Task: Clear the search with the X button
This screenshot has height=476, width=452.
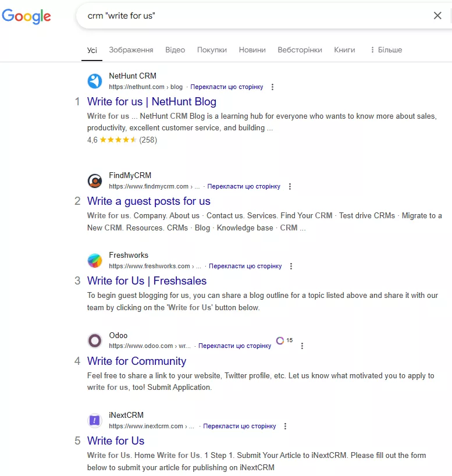Action: [x=437, y=16]
